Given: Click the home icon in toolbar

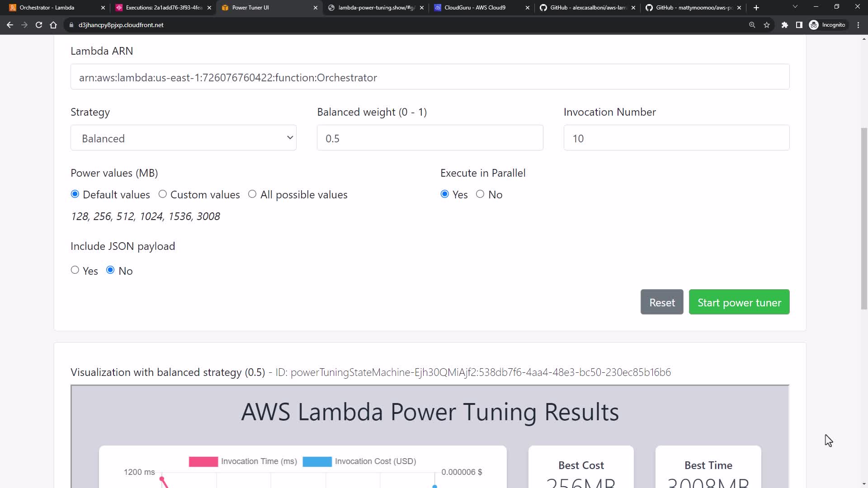Looking at the screenshot, I should point(53,25).
